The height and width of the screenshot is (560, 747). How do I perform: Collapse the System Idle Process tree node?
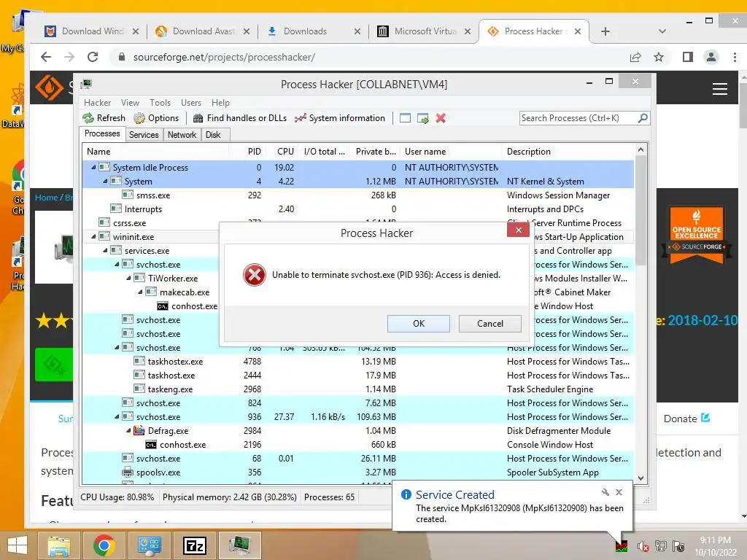[93, 168]
